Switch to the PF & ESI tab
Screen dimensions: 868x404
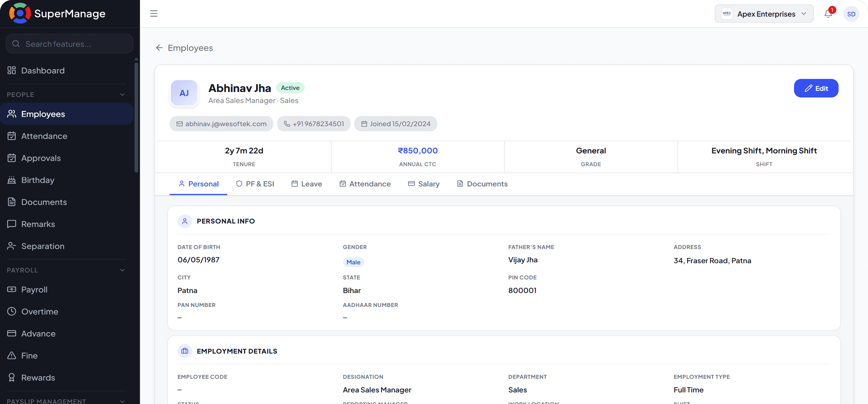coord(255,184)
